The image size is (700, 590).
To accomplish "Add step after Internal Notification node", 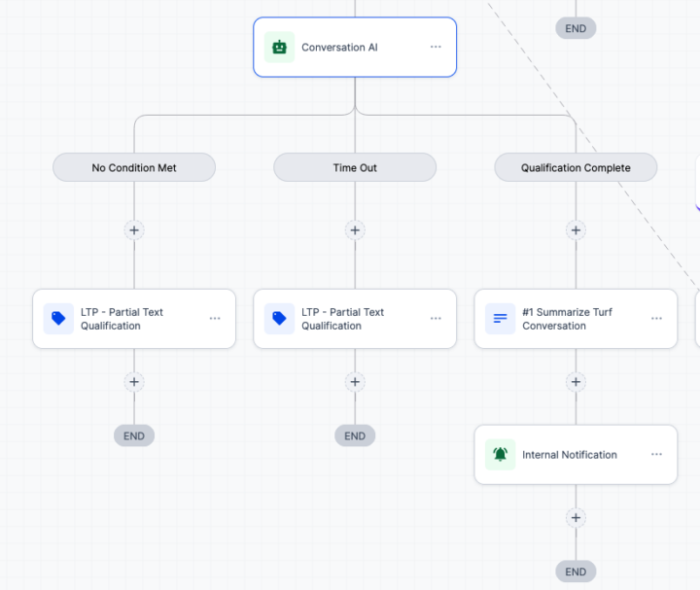I will point(576,518).
